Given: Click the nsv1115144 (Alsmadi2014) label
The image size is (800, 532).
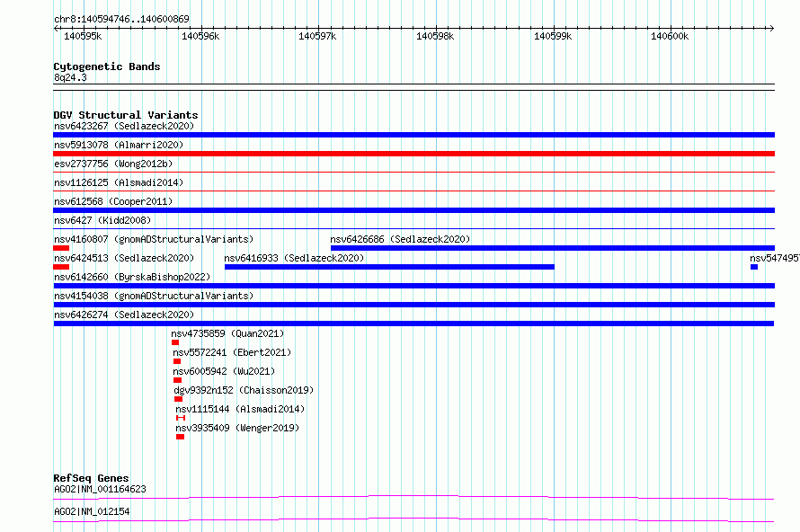Looking at the screenshot, I should [x=240, y=409].
